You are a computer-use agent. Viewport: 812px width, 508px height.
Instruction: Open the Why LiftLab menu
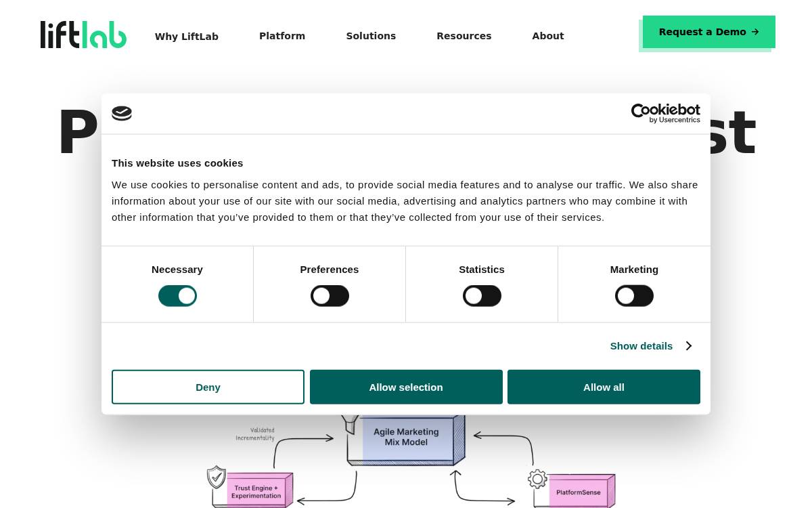tap(187, 37)
